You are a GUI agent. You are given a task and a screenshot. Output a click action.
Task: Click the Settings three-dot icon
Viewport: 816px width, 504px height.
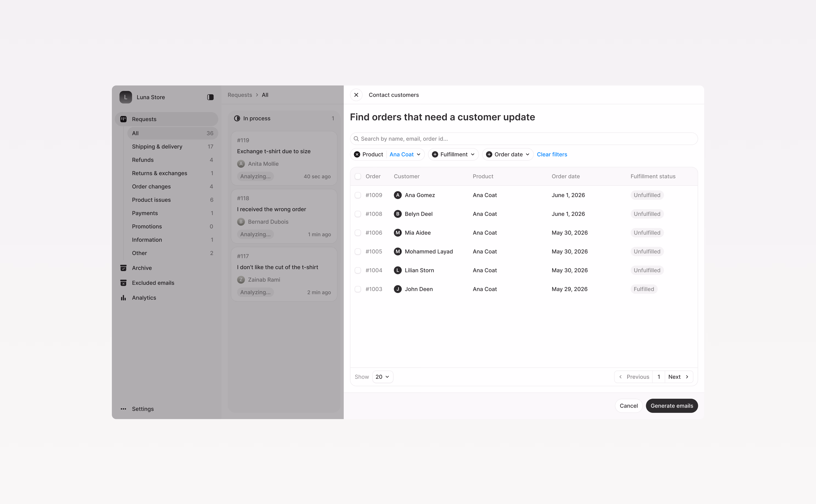[x=123, y=409]
